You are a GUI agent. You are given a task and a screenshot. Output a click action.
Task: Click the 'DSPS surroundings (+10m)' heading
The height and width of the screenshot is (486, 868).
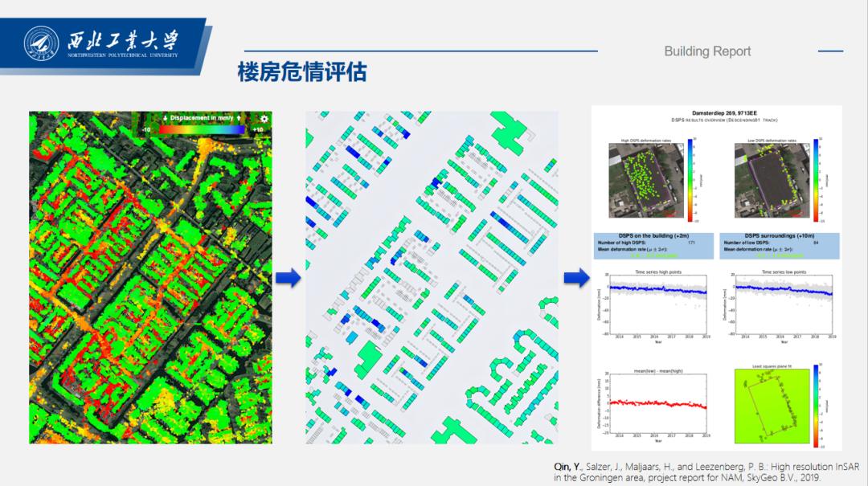coord(780,236)
